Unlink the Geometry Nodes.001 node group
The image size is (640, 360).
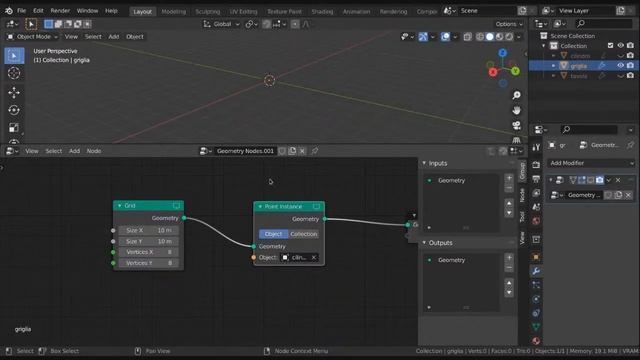(302, 151)
